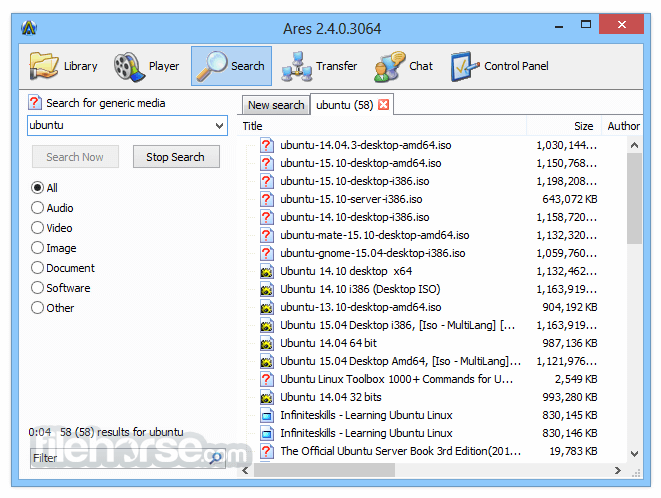This screenshot has height=498, width=661.
Task: Click the generic media question mark icon
Action: click(x=35, y=102)
